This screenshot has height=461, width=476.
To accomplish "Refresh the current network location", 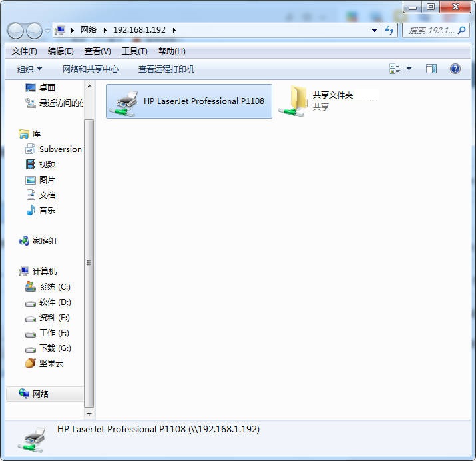I will 389,31.
